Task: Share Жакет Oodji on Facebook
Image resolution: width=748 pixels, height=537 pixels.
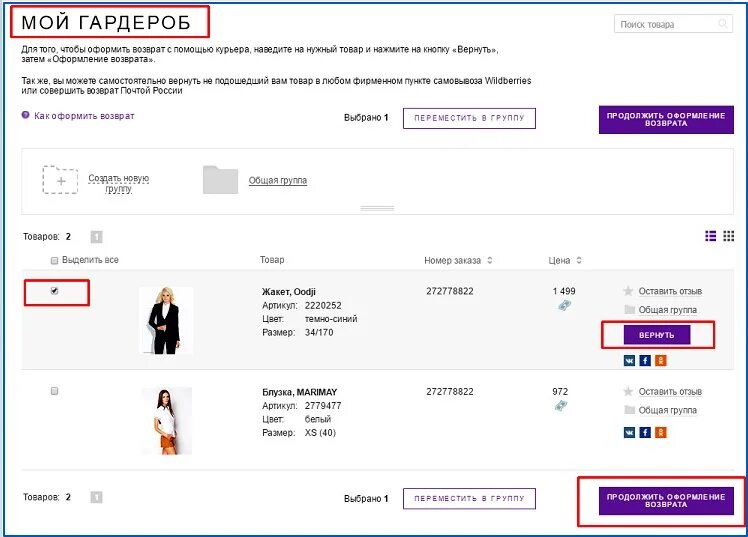Action: (645, 360)
